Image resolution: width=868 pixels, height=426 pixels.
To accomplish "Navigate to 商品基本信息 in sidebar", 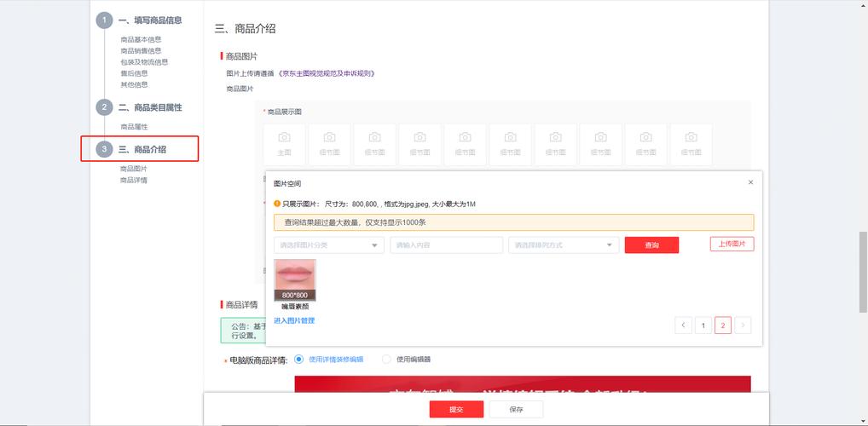I will (142, 39).
